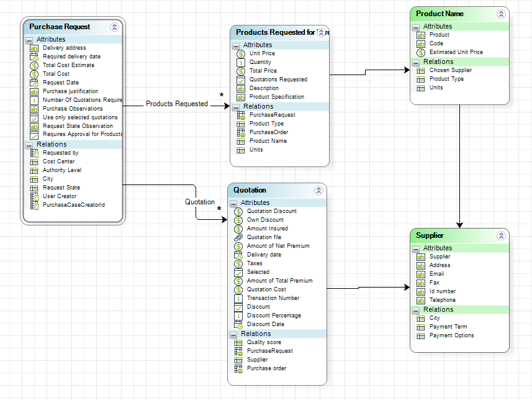This screenshot has width=532, height=400.
Task: Collapse Attributes section in Purchase Request
Action: click(29, 40)
